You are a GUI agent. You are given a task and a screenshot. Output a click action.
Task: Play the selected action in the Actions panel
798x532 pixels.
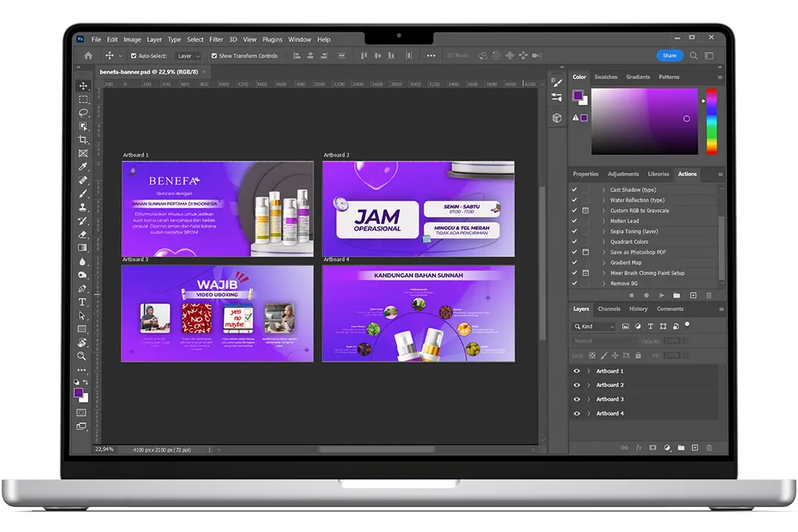pyautogui.click(x=662, y=296)
